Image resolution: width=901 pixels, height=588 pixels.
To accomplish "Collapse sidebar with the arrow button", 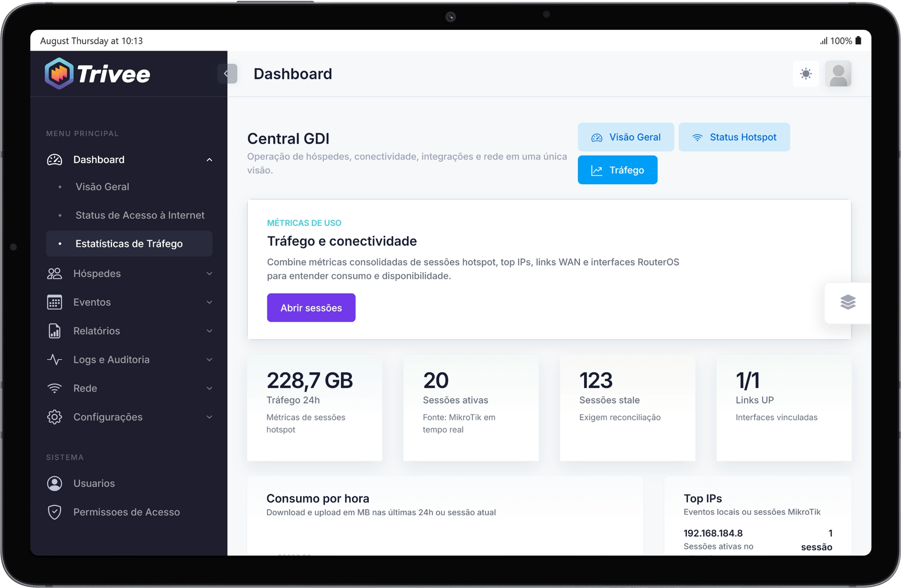I will (227, 73).
